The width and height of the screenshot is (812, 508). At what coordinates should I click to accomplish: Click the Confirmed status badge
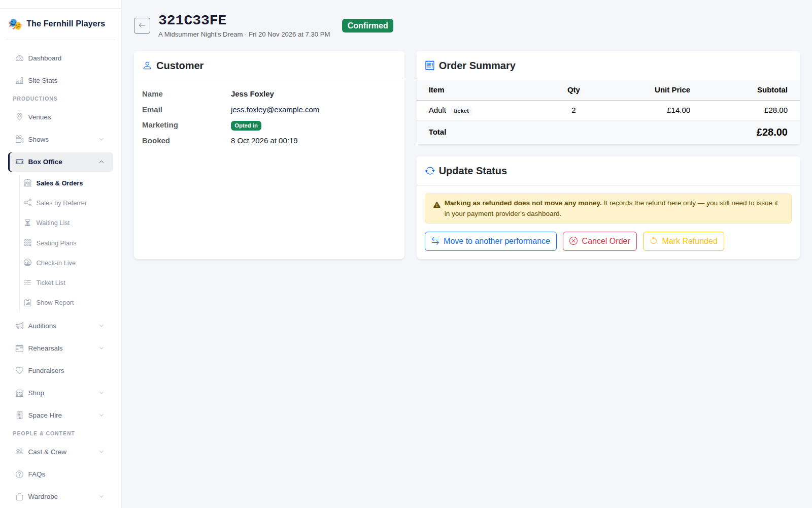(x=367, y=25)
